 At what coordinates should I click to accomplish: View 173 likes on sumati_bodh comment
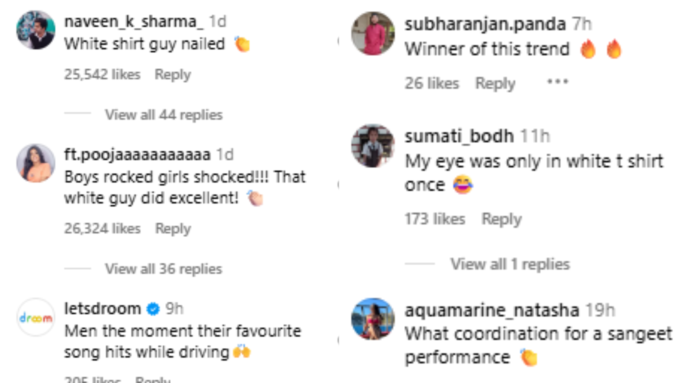[x=435, y=219]
